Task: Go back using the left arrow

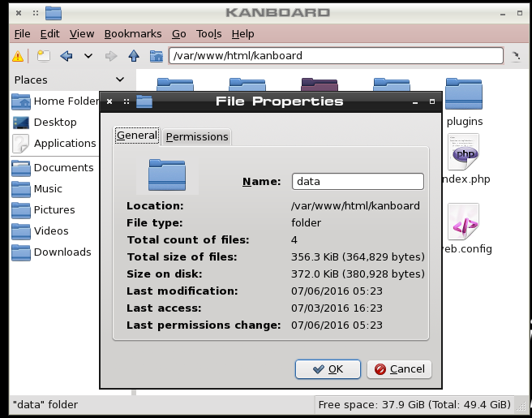Action: pyautogui.click(x=66, y=56)
